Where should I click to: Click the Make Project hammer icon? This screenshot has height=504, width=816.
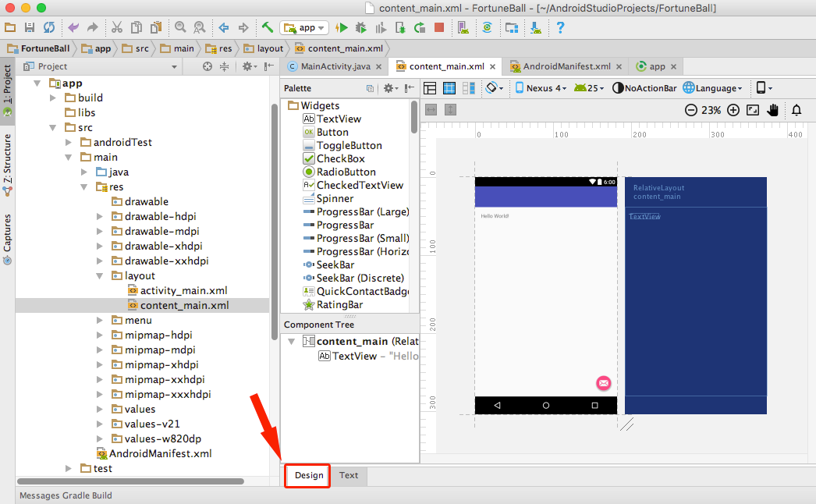(x=268, y=27)
